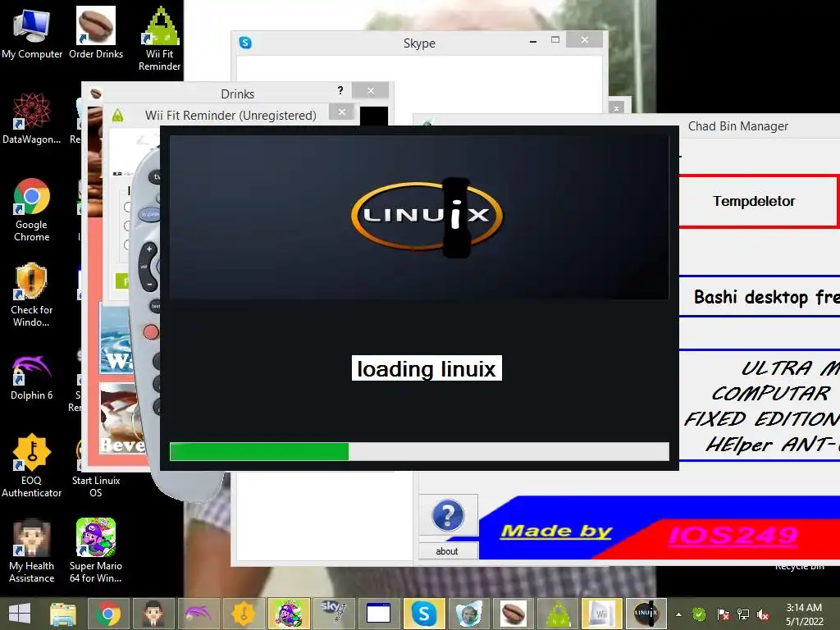Image resolution: width=840 pixels, height=630 pixels.
Task: Open network tray icon
Action: [743, 614]
